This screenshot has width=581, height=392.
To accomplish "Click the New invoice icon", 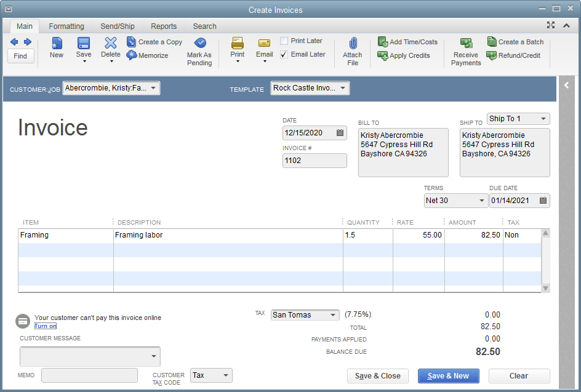I will (57, 43).
